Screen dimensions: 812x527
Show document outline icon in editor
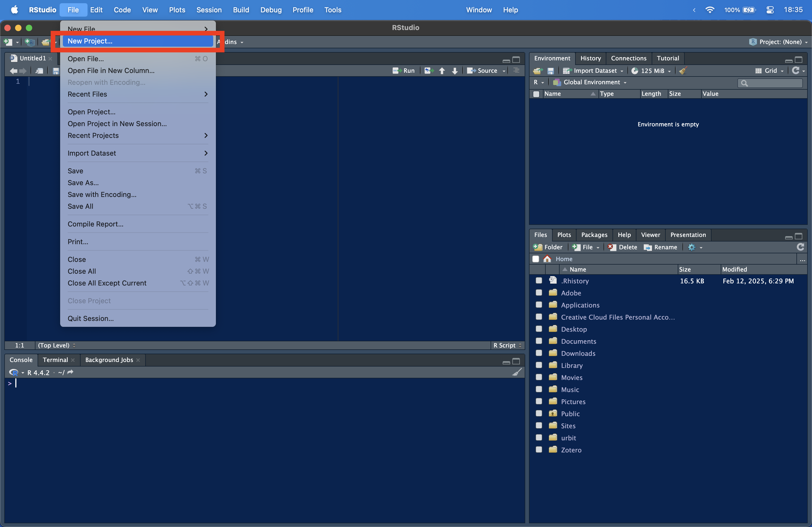pos(516,70)
